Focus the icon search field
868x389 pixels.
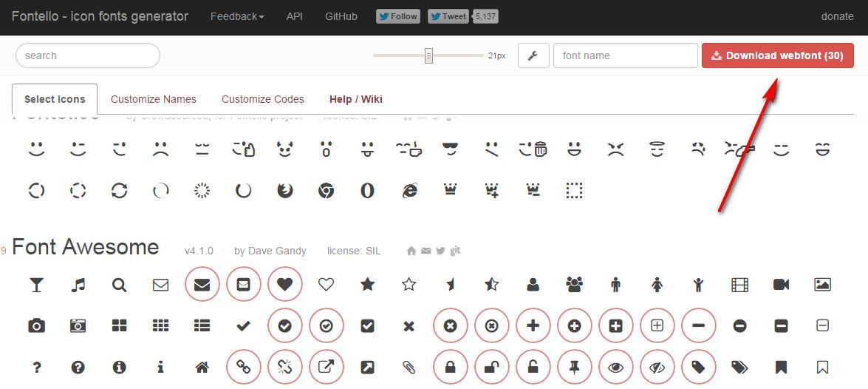pos(87,55)
